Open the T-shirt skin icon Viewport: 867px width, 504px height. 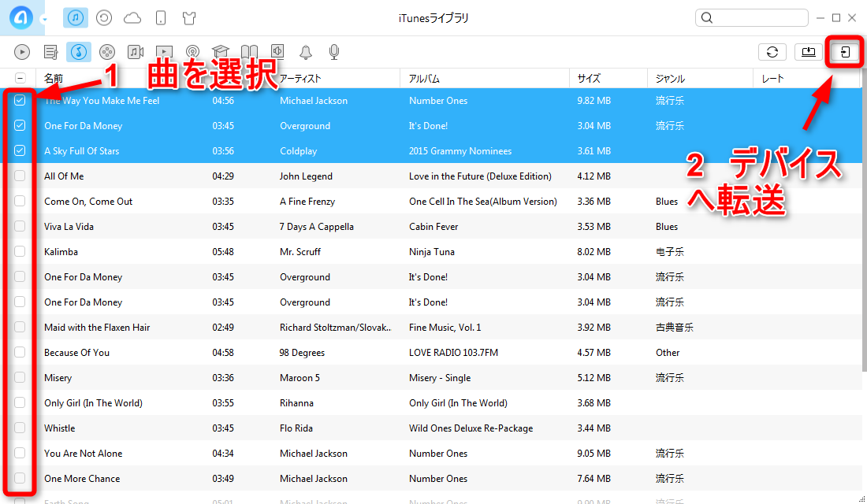tap(189, 18)
